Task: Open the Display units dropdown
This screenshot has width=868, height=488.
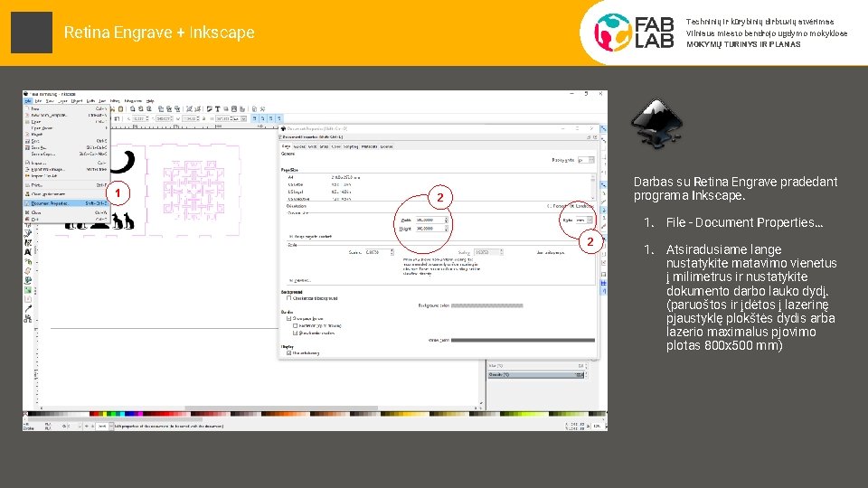Action: (586, 160)
